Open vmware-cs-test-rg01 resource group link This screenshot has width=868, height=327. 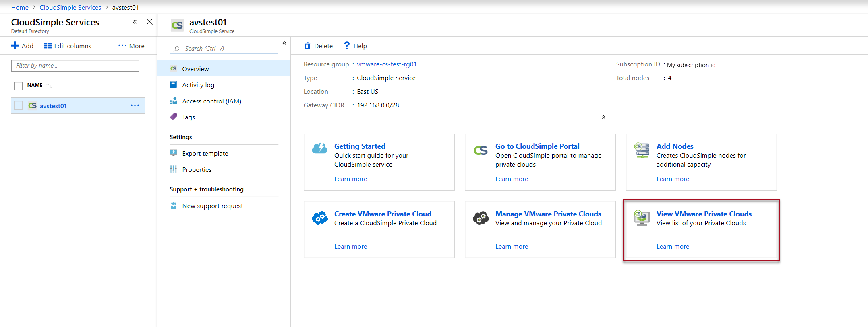[x=387, y=64]
